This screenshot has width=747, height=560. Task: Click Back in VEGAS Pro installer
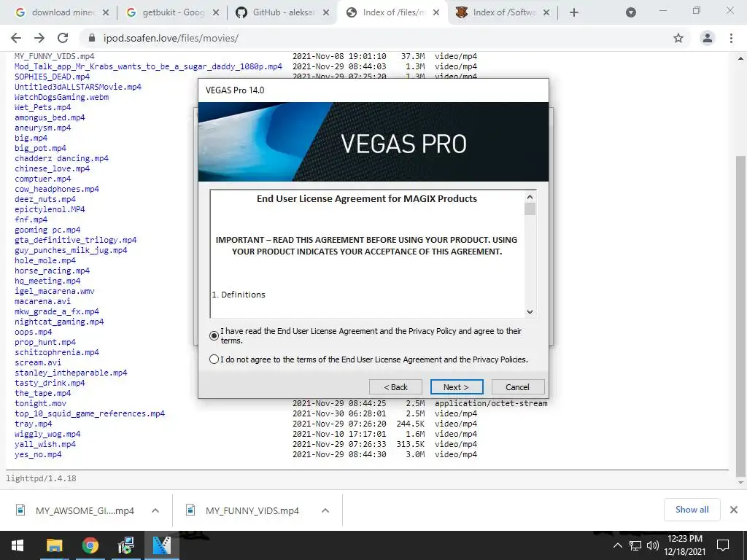(395, 387)
